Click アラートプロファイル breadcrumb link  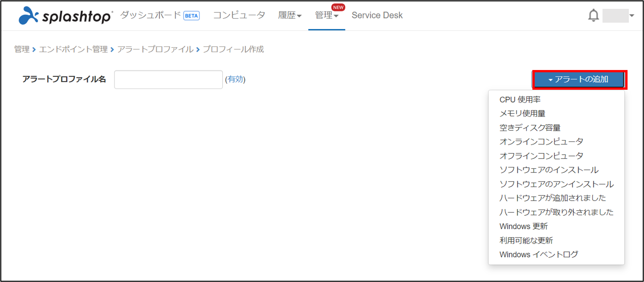click(155, 49)
